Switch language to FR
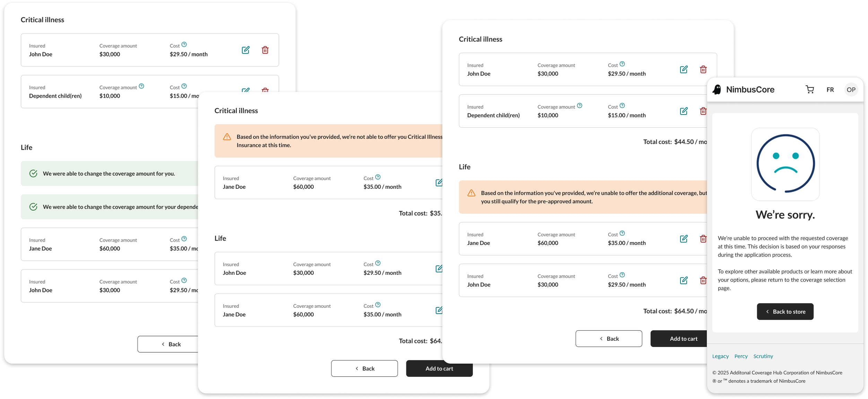The image size is (868, 399). pos(830,90)
